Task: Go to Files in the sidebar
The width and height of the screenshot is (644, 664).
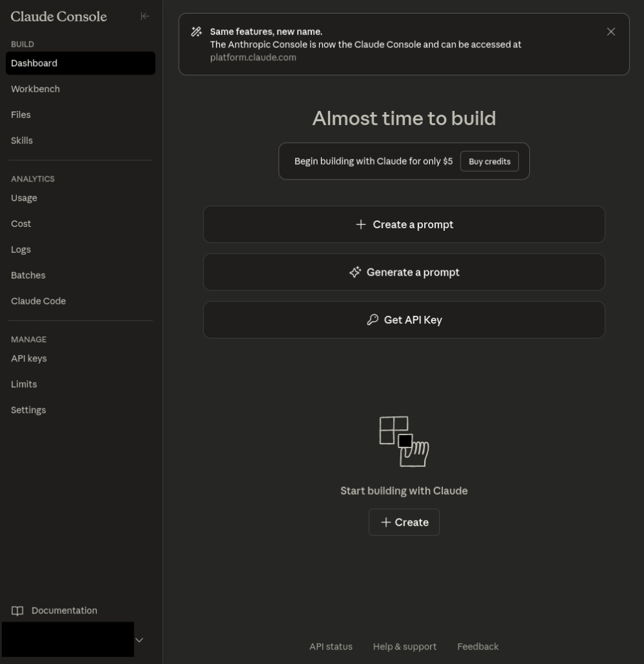Action: 21,115
